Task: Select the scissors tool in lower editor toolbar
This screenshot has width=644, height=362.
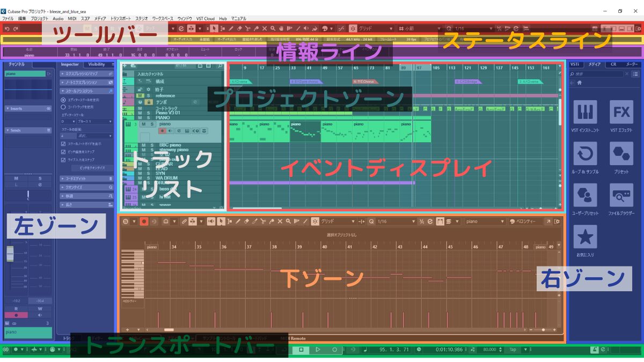Action: [263, 221]
